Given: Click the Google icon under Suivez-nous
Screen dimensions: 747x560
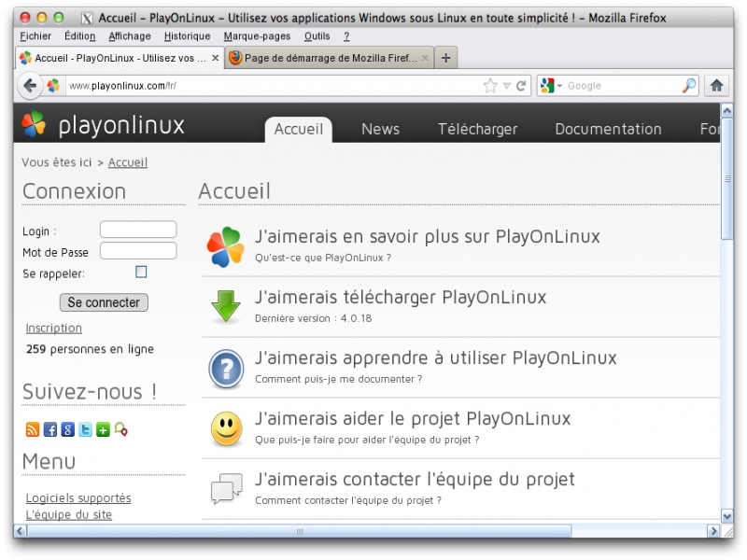Looking at the screenshot, I should pyautogui.click(x=68, y=430).
